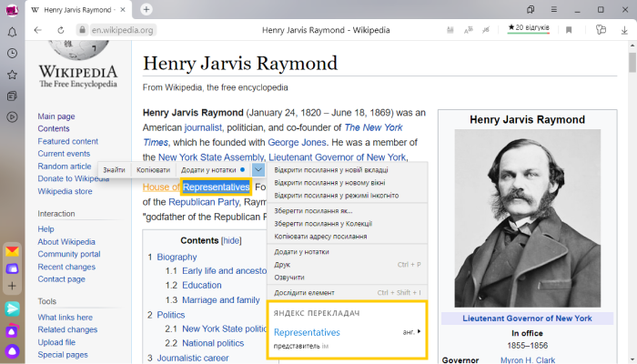Open New York State Assembly link
Image resolution: width=637 pixels, height=364 pixels.
click(x=211, y=157)
